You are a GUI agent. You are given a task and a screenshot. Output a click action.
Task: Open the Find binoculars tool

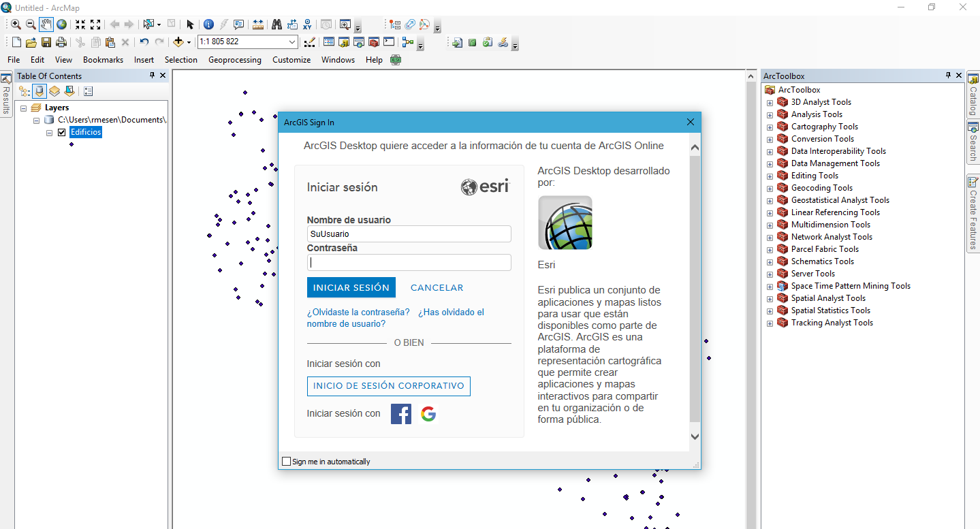[276, 25]
